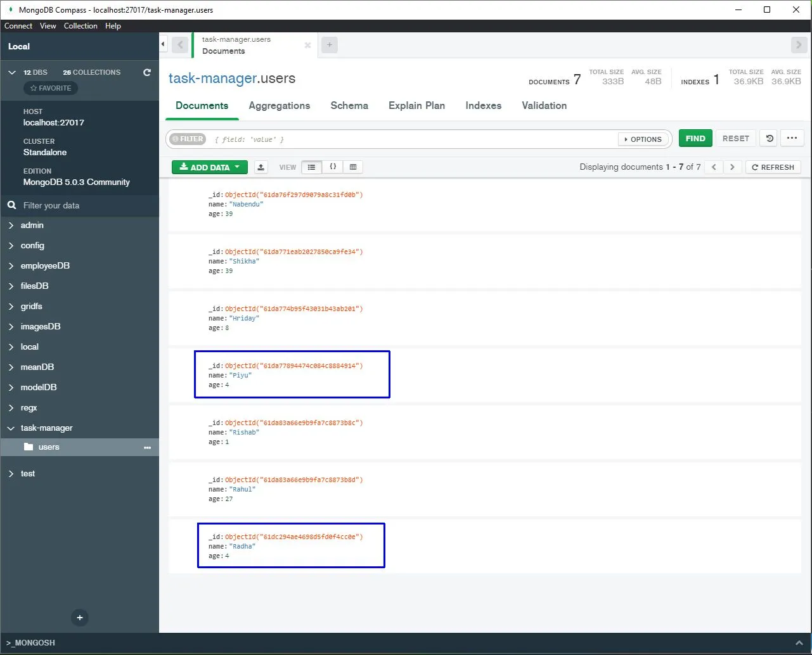
Task: Collapse the sidebar with the arrow toggle
Action: tap(163, 44)
